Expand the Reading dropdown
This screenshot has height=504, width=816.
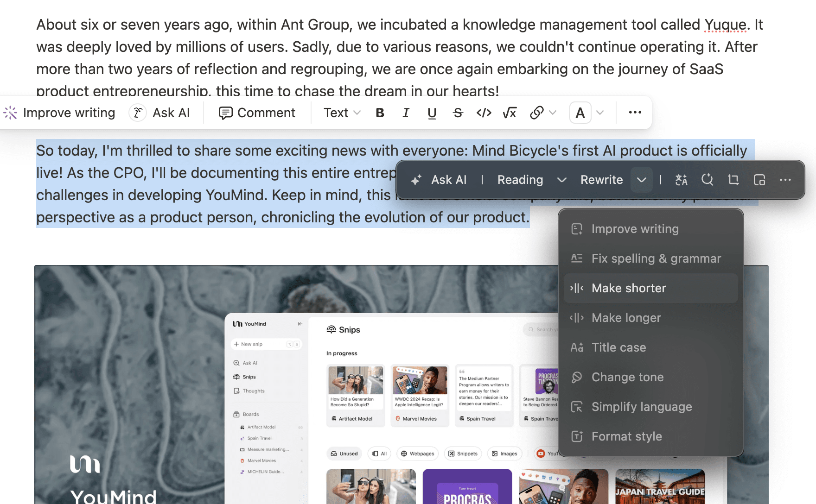pos(561,180)
